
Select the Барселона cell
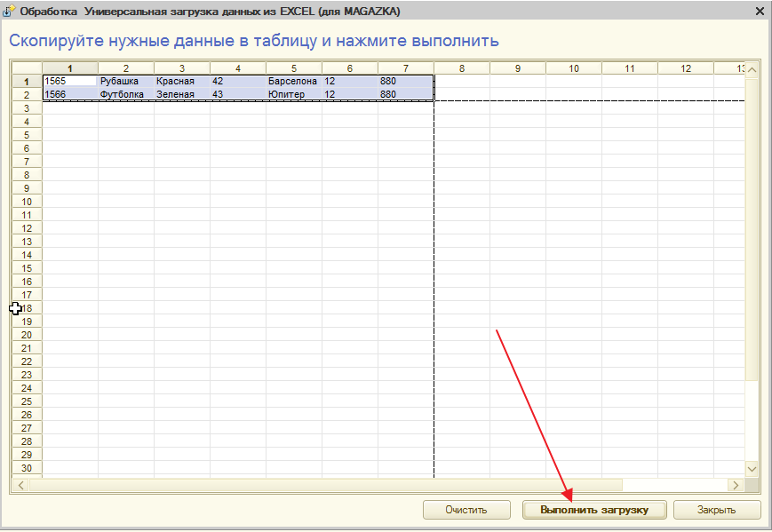point(294,81)
